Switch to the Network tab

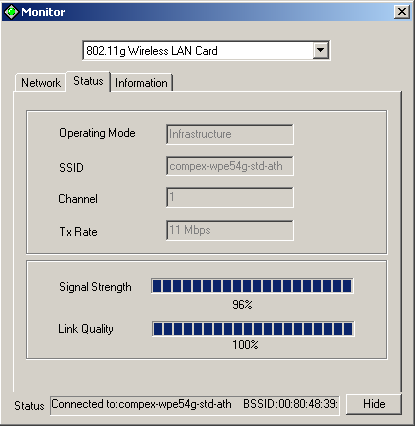coord(41,83)
